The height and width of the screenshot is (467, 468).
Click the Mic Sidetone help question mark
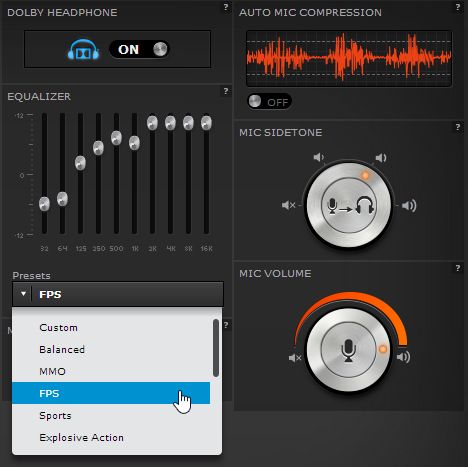(458, 127)
